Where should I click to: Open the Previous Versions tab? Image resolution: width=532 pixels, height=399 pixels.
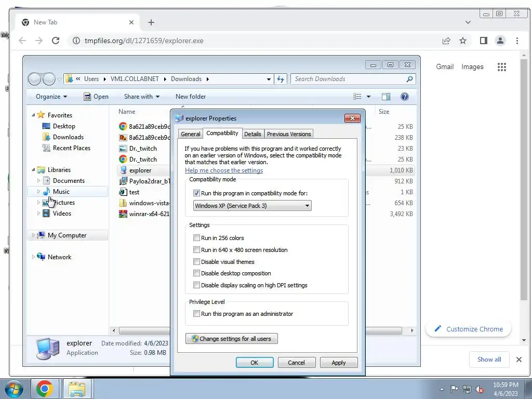[x=289, y=134]
